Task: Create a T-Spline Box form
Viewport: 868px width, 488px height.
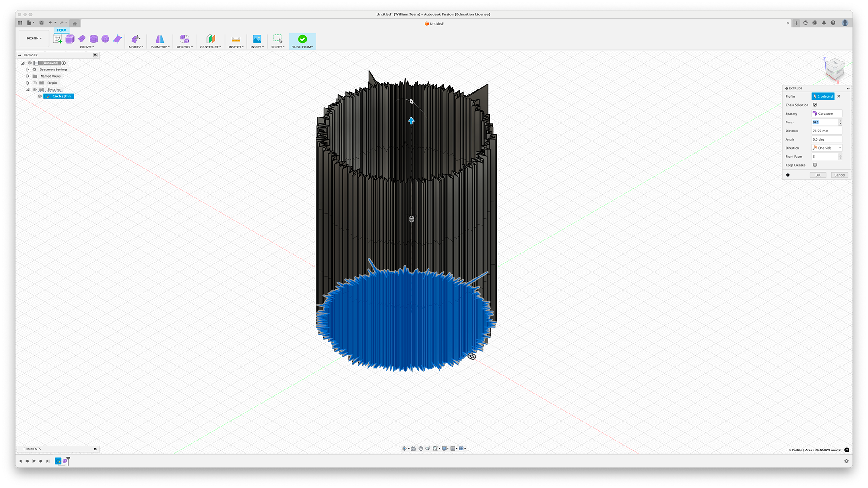Action: tap(70, 39)
